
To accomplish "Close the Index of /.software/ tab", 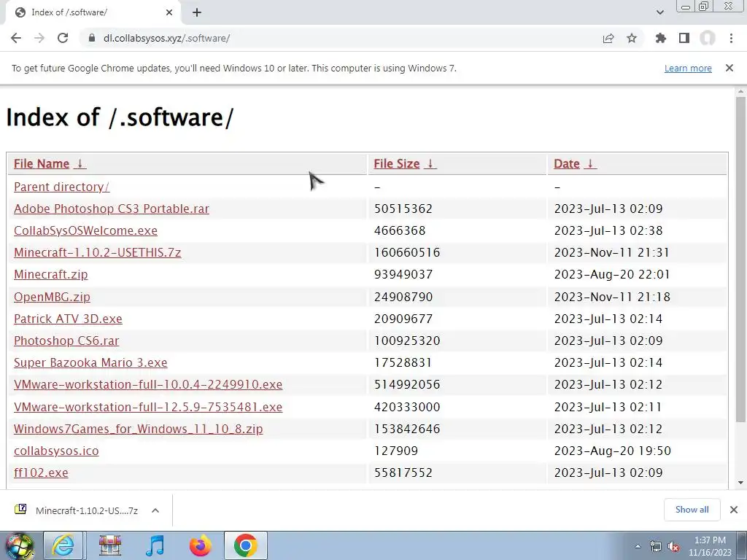I will point(169,12).
